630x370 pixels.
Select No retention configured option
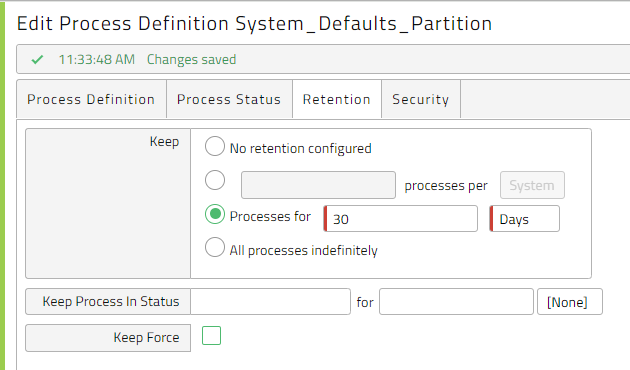pyautogui.click(x=215, y=146)
